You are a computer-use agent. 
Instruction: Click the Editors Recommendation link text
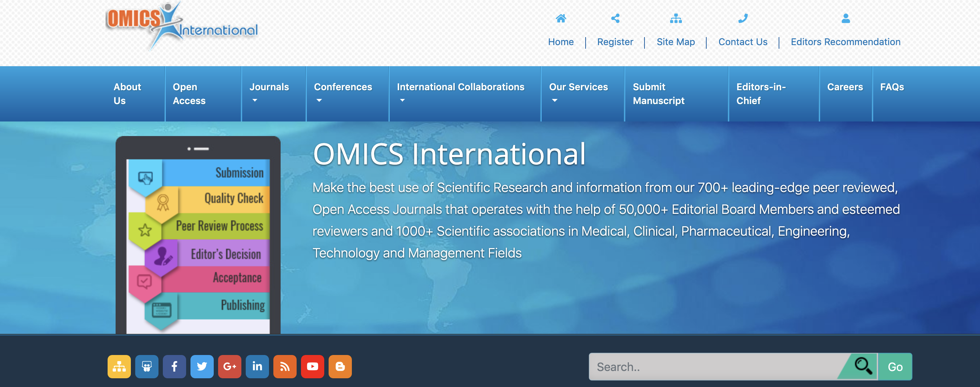pyautogui.click(x=846, y=42)
